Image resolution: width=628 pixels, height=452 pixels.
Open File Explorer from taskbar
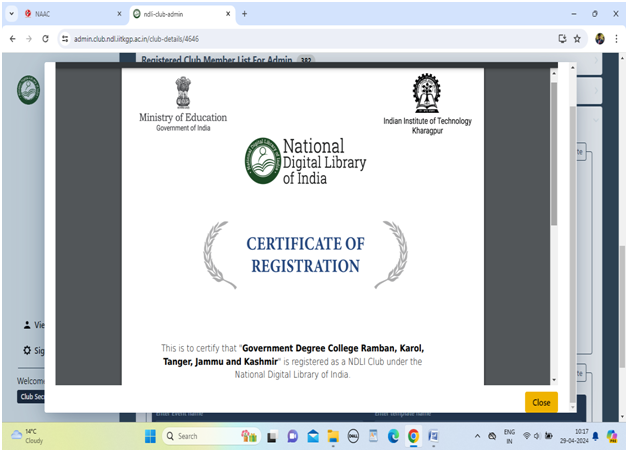click(x=333, y=436)
